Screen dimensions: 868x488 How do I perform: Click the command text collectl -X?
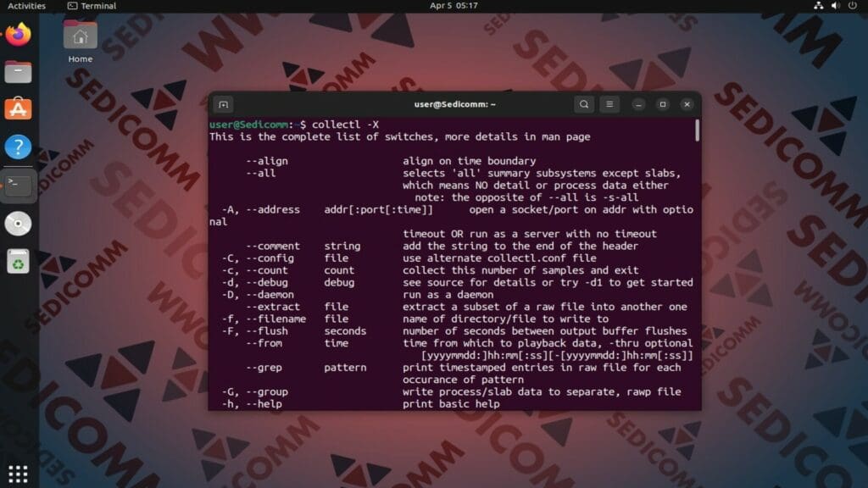(346, 125)
